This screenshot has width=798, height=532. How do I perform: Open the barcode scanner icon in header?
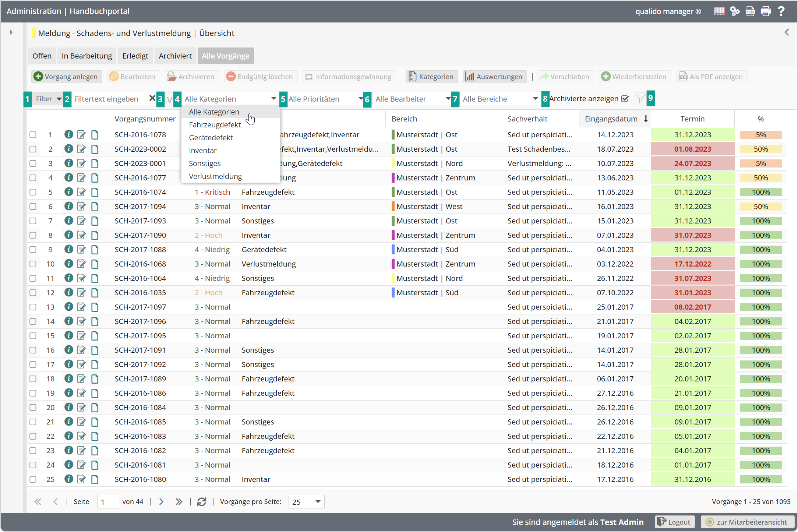click(x=719, y=11)
